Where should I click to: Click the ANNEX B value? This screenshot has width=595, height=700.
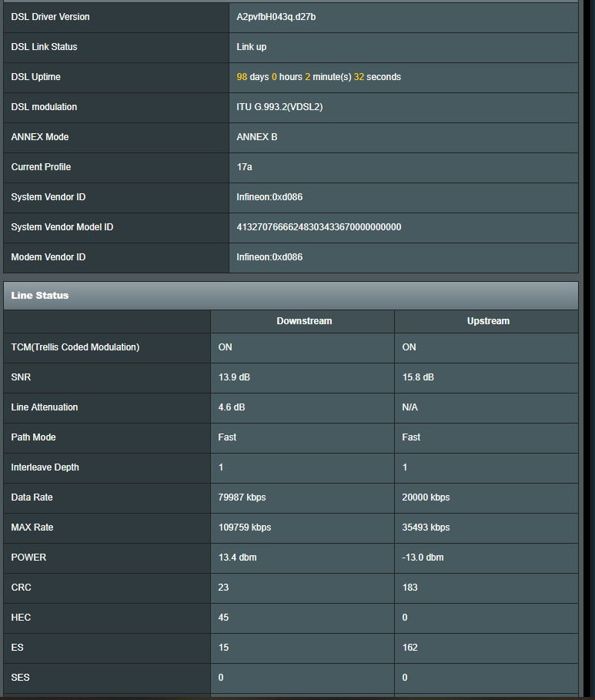click(257, 137)
